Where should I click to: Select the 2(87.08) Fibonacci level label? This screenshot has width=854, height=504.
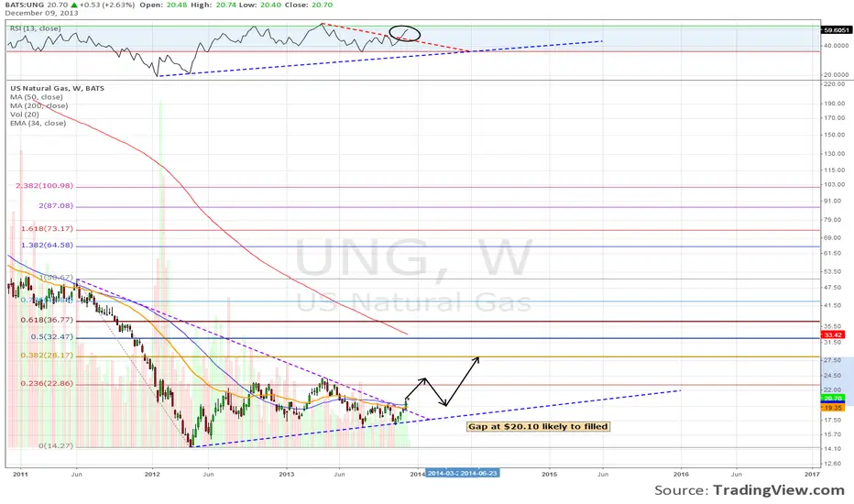point(56,206)
